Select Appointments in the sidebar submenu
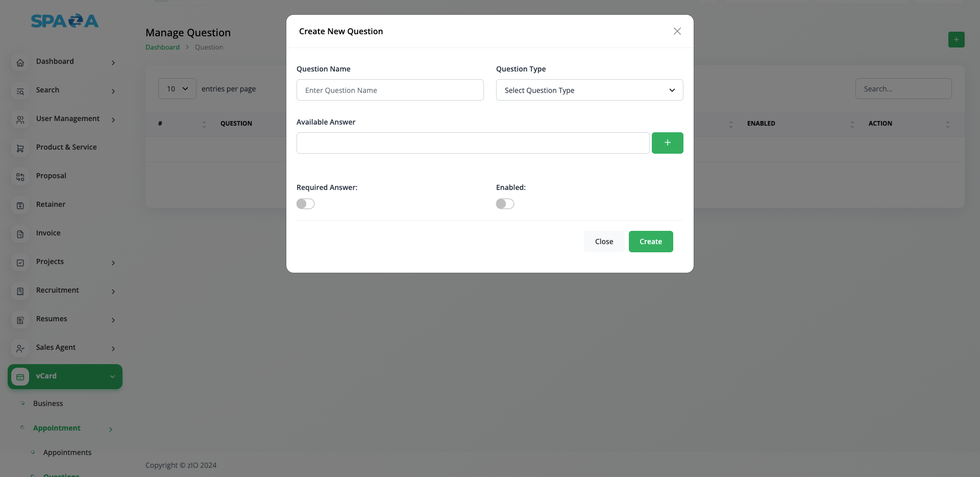 (67, 452)
